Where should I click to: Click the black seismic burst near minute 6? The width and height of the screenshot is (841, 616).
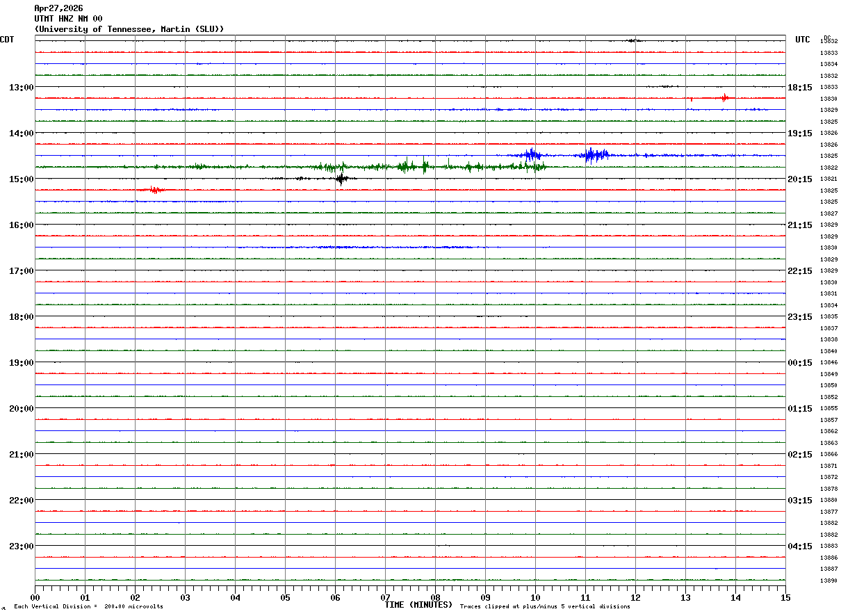[341, 179]
